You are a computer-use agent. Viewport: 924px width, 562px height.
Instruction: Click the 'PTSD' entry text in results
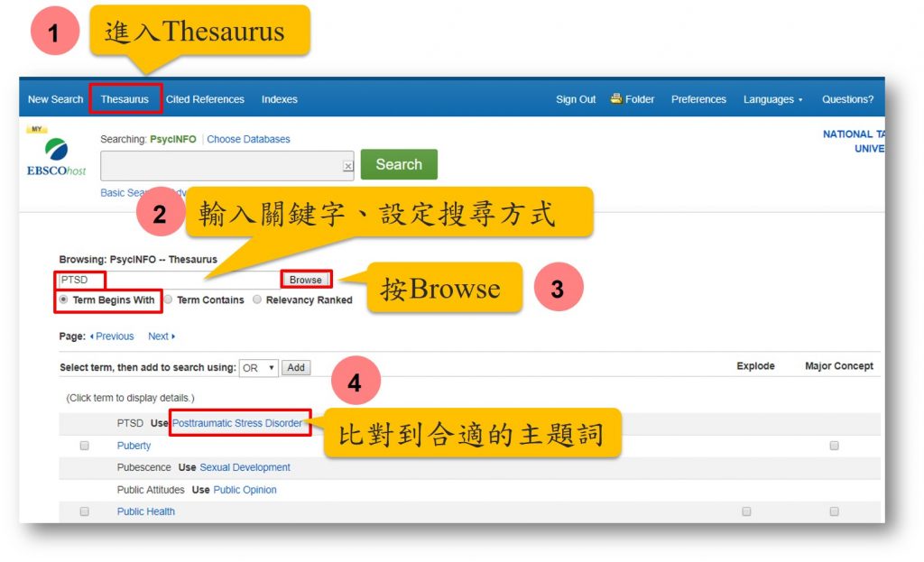[x=130, y=423]
